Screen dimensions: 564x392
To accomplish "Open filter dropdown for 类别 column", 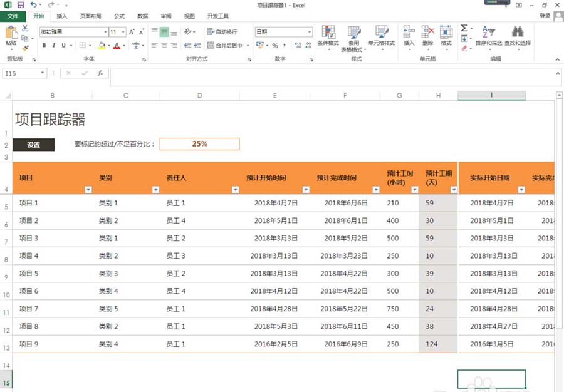I will pos(156,190).
